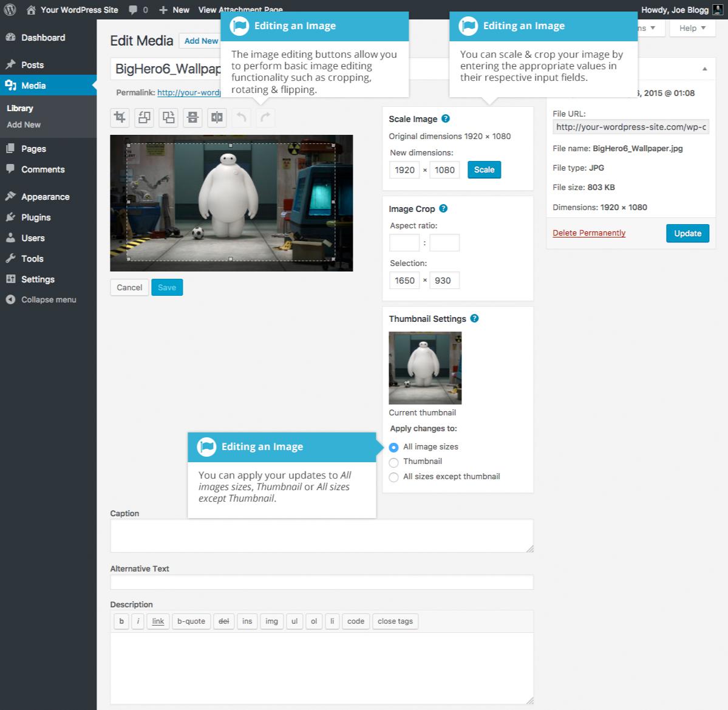Screen dimensions: 728x710
Task: Open the New content menu
Action: [174, 10]
